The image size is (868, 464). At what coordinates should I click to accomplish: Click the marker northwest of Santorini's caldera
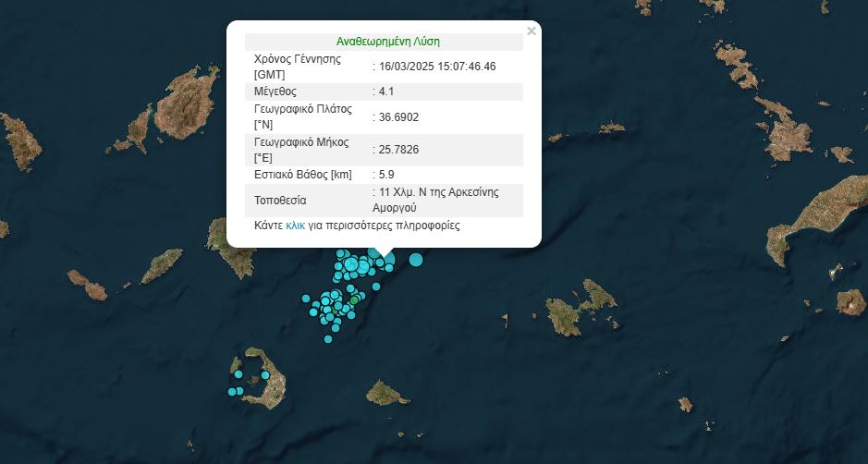(x=238, y=375)
